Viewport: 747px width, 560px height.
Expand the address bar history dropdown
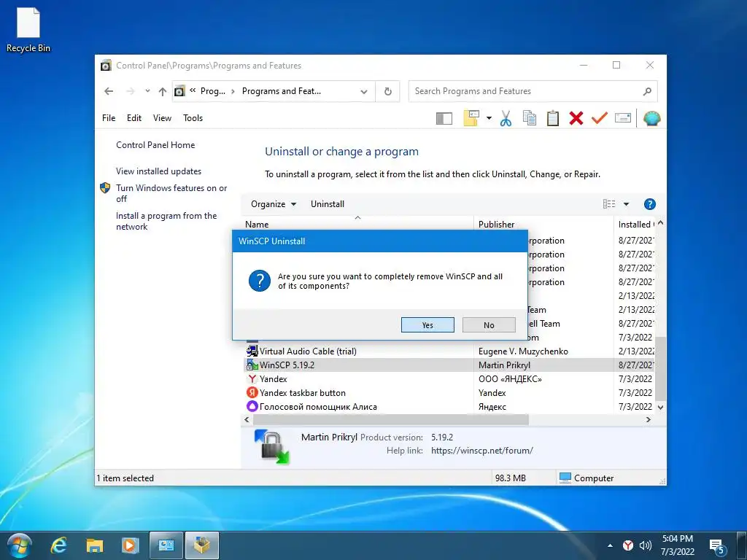[x=364, y=91]
